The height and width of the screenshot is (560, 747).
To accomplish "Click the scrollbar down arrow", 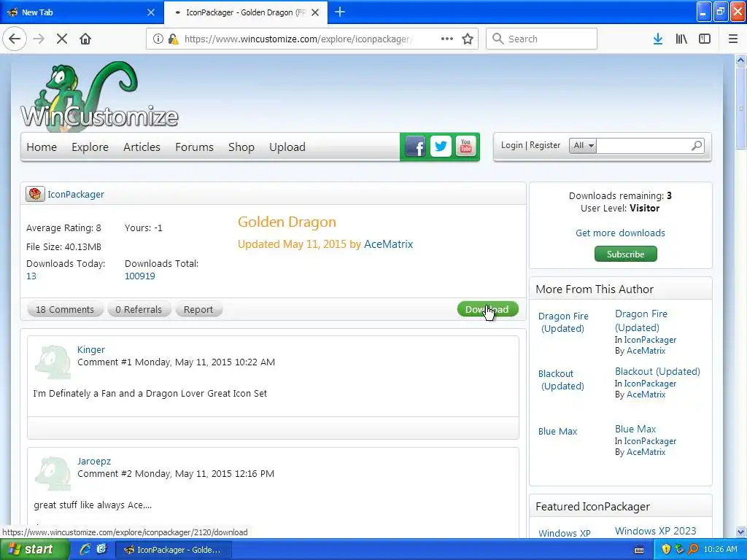I will click(741, 532).
